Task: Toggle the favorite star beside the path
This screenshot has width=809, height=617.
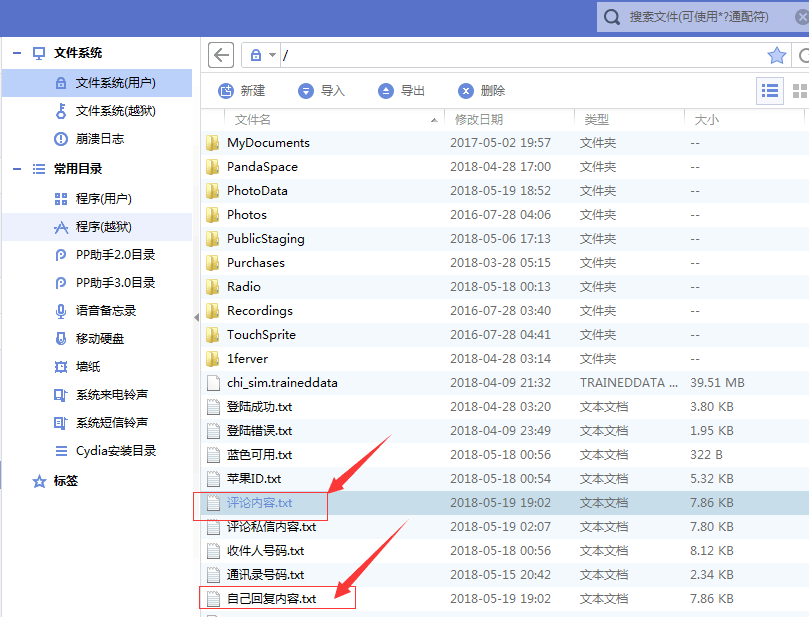Action: coord(777,55)
